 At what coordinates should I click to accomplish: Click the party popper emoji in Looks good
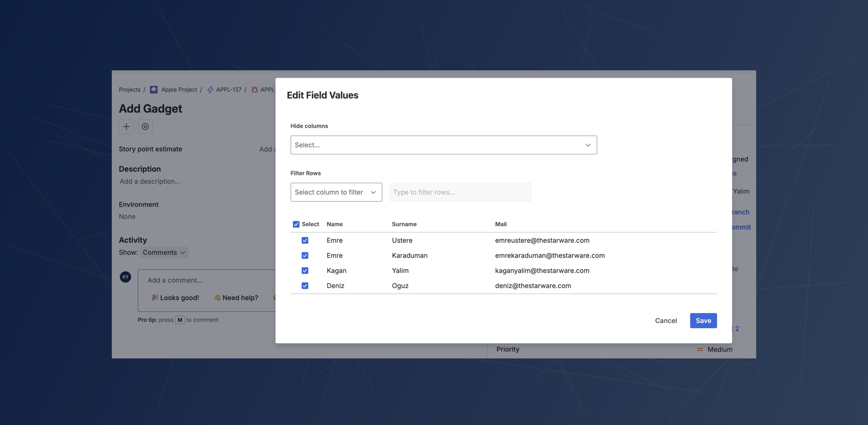pyautogui.click(x=155, y=297)
